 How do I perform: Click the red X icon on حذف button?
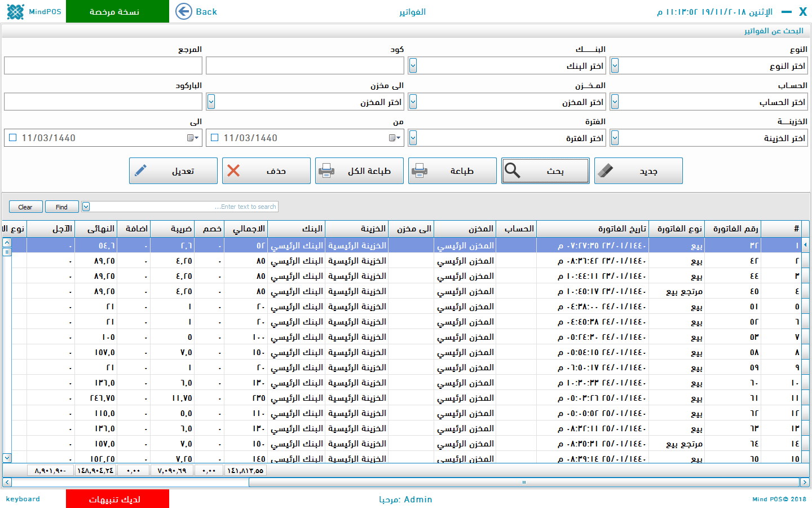tap(233, 170)
